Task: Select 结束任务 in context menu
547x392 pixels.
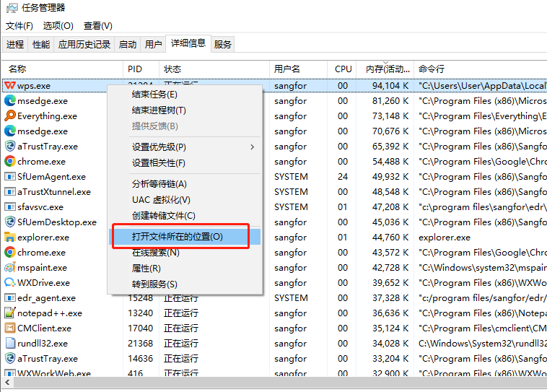Action: pyautogui.click(x=154, y=95)
